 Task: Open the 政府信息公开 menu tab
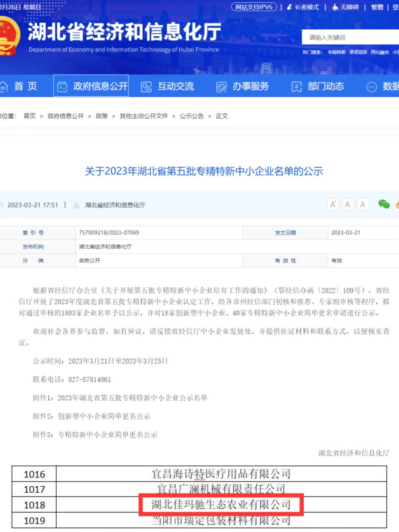click(x=91, y=86)
